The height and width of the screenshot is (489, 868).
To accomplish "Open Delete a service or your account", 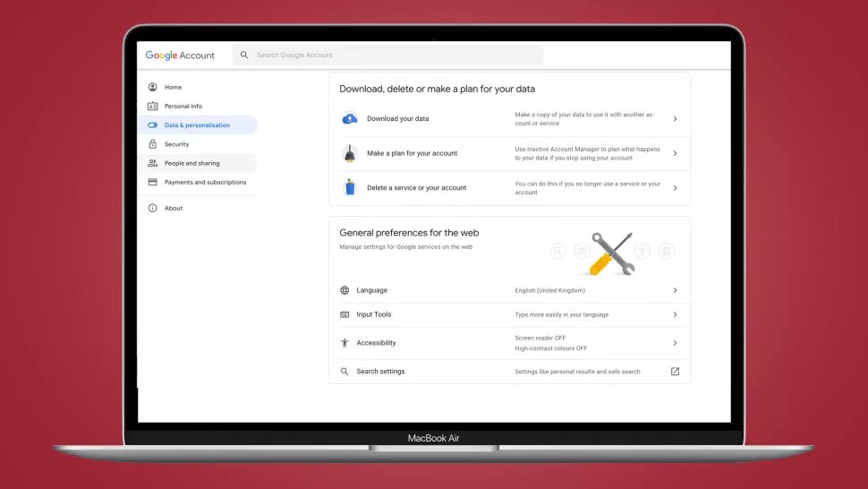I will (510, 188).
